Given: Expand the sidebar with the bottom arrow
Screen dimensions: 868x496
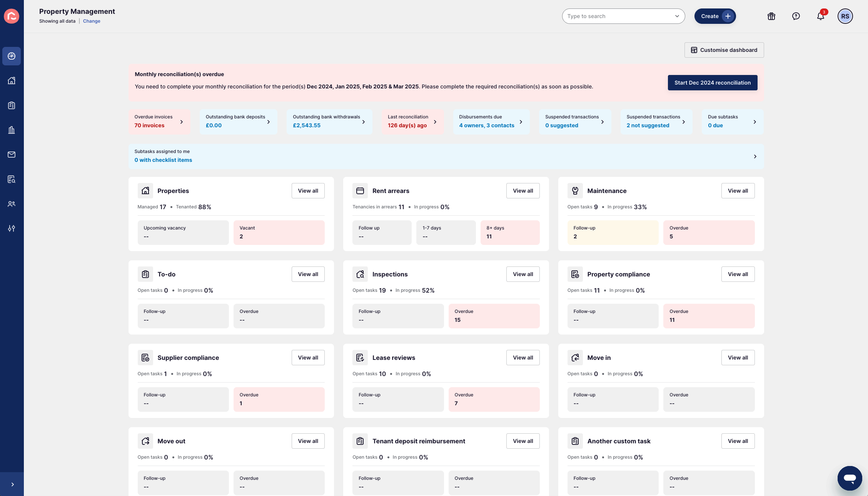Looking at the screenshot, I should point(12,484).
